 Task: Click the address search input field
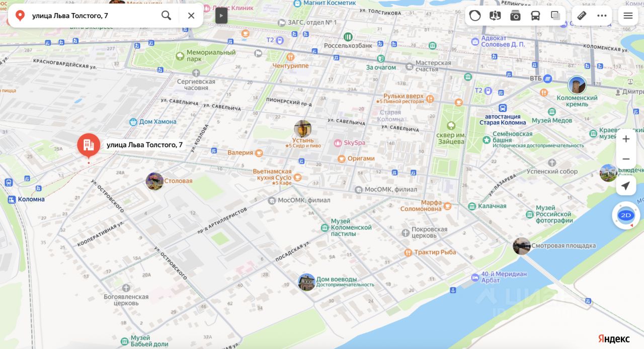(x=93, y=16)
